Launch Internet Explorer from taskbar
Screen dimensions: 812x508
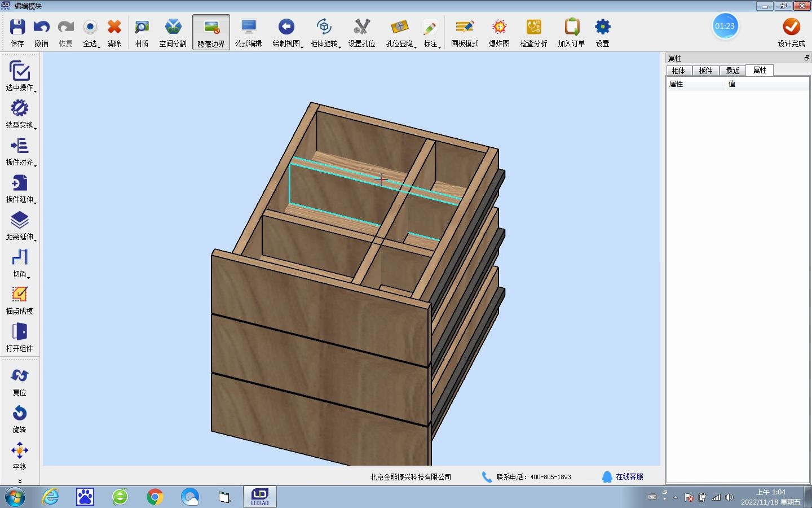50,497
